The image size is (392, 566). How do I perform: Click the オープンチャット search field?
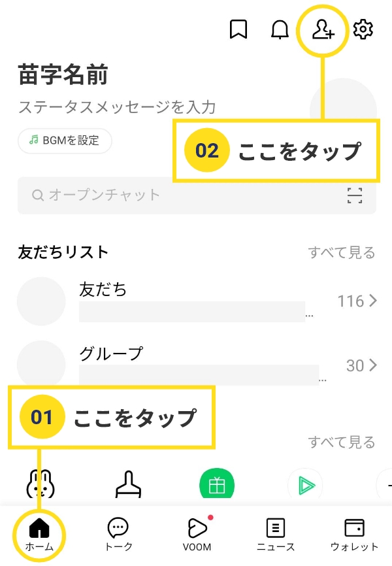pyautogui.click(x=197, y=195)
